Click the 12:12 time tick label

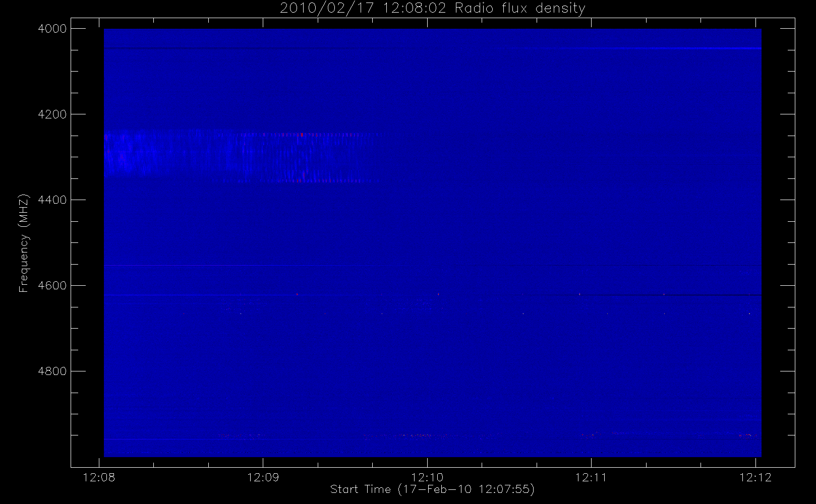pyautogui.click(x=755, y=477)
